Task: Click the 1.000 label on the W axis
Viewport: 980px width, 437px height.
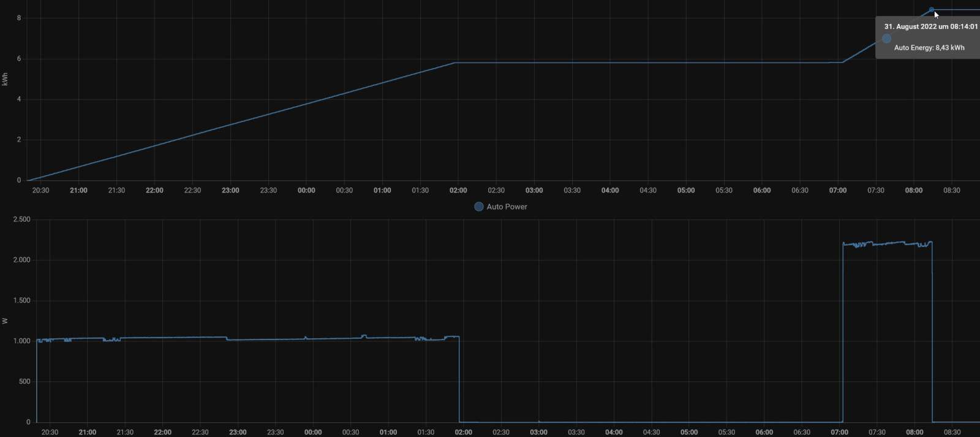Action: 21,341
